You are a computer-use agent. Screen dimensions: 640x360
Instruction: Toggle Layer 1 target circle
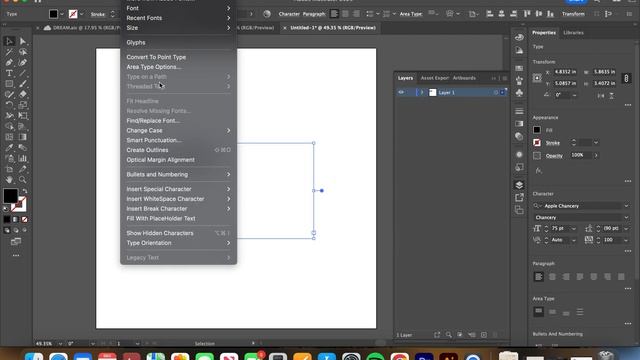pyautogui.click(x=496, y=93)
